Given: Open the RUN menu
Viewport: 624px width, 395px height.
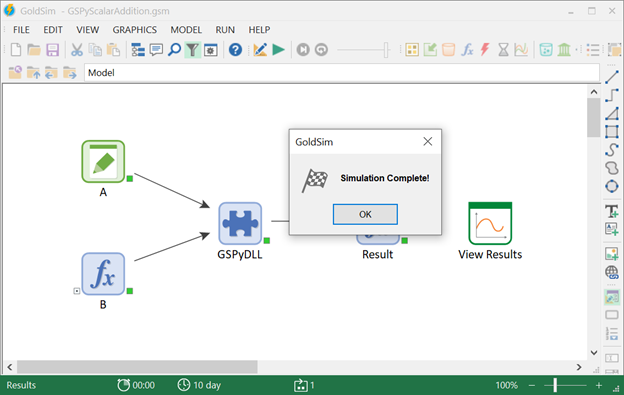Looking at the screenshot, I should pyautogui.click(x=225, y=30).
